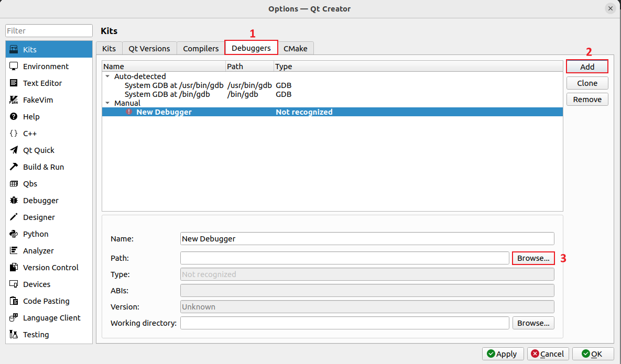Open Qbs settings icon
Viewport: 621px width, 364px height.
pyautogui.click(x=14, y=184)
